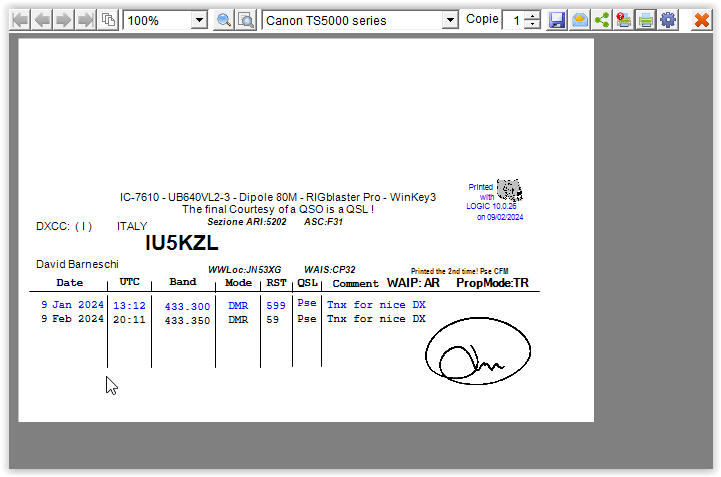Click the zoom-to-page magnifier icon
This screenshot has width=721, height=477.
[246, 20]
